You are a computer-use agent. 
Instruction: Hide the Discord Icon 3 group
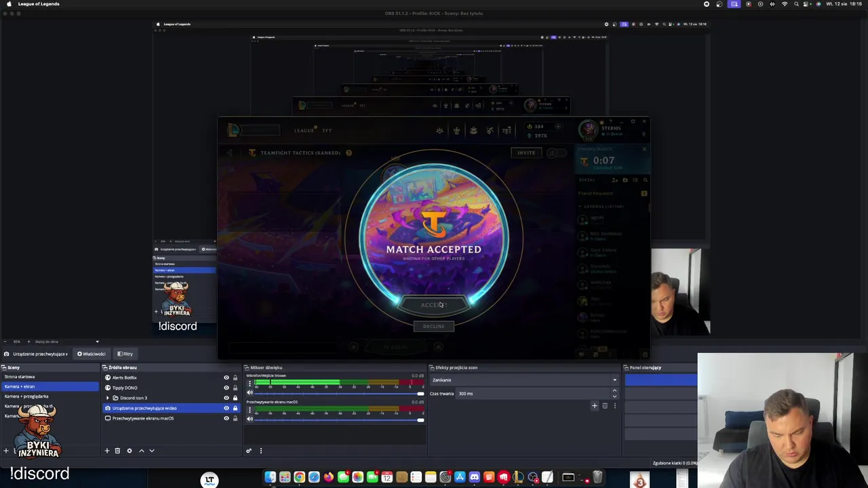(x=226, y=398)
